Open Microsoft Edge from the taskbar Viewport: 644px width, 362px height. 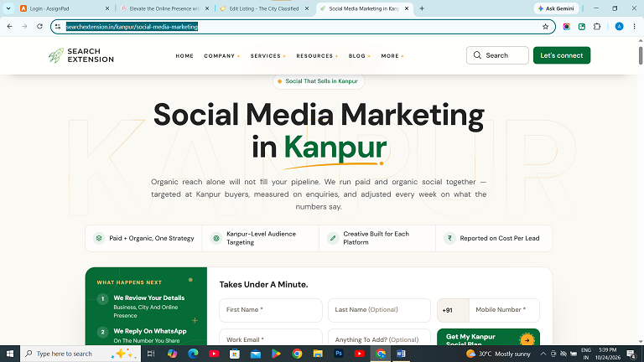click(x=193, y=354)
